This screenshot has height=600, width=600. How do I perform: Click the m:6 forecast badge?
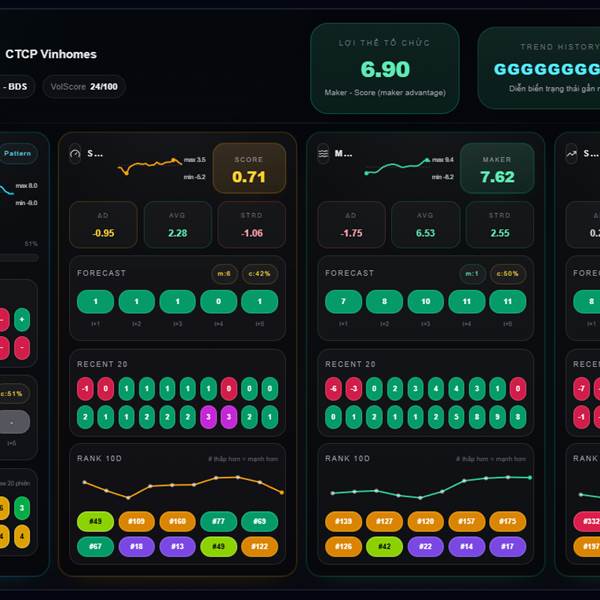pos(224,274)
